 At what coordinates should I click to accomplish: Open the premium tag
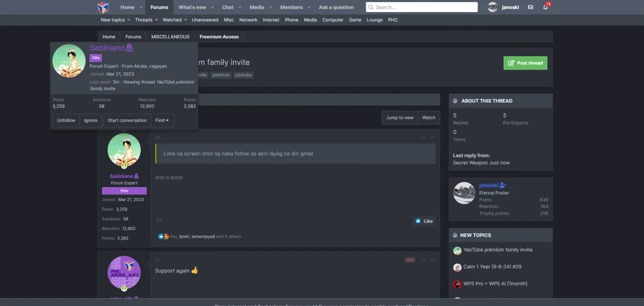[x=220, y=75]
